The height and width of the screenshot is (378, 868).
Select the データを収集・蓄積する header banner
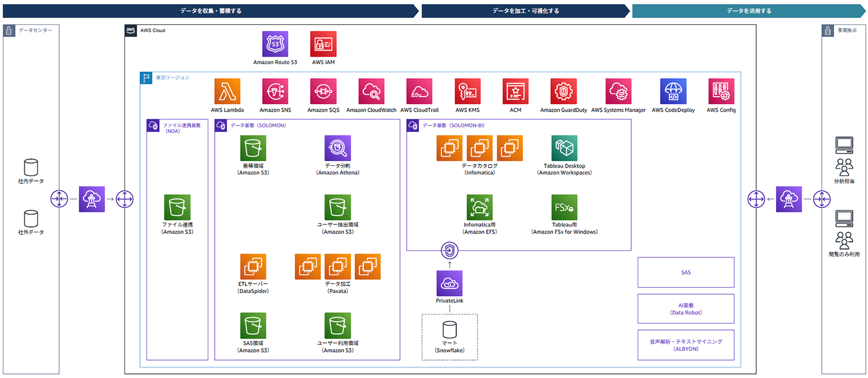pyautogui.click(x=211, y=11)
